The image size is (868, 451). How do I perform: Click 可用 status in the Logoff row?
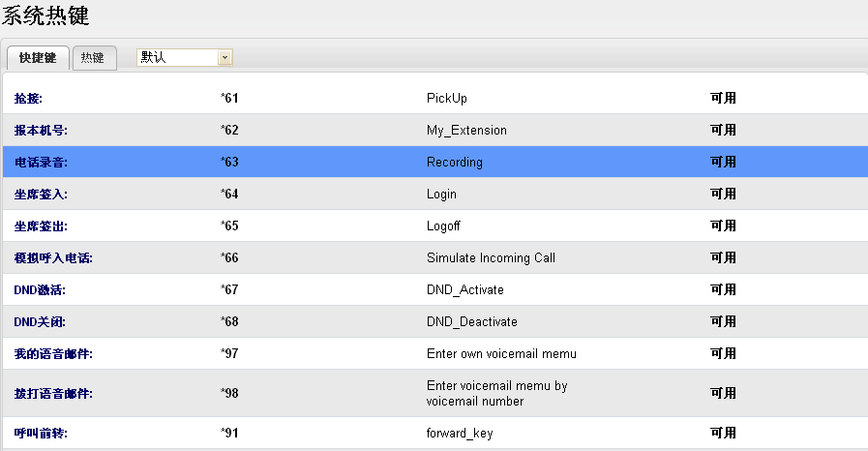(x=723, y=226)
